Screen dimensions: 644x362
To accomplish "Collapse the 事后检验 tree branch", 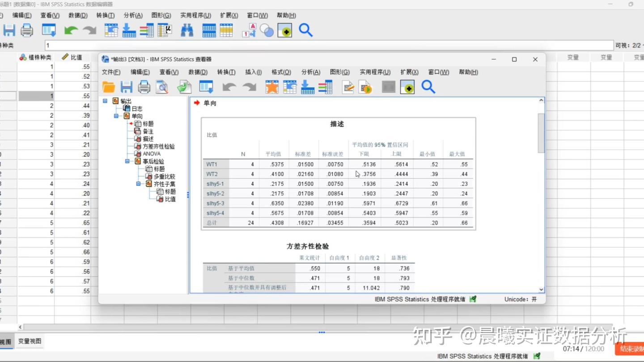I will click(x=128, y=161).
